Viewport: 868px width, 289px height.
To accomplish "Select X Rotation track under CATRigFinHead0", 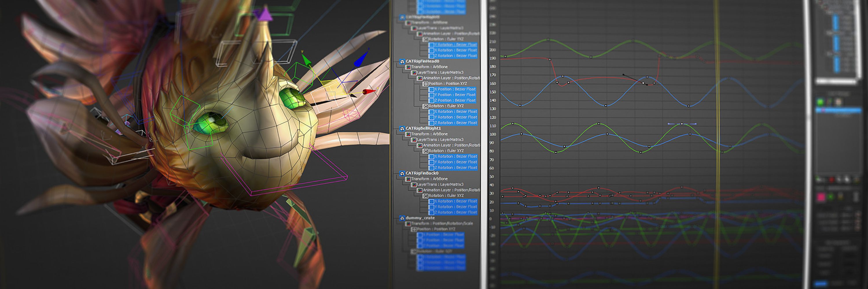I will [453, 112].
